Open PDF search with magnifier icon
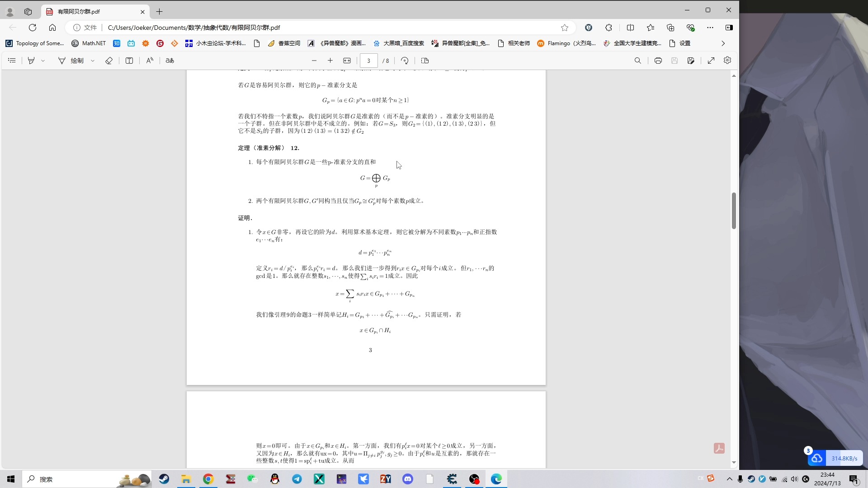Image resolution: width=868 pixels, height=488 pixels. click(x=637, y=61)
